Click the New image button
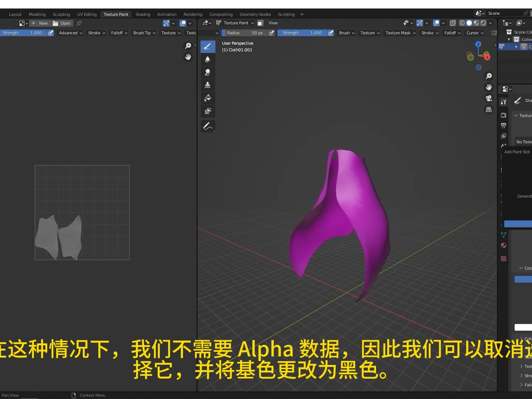Viewport: 532px width, 399px height. tap(40, 23)
